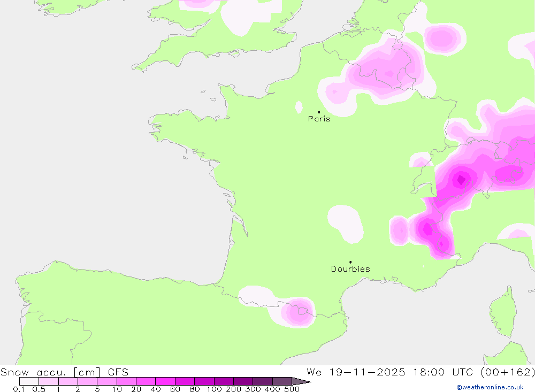Screen dimensions: 535x392
Task: Click the '300' legend scale value
Action: pyautogui.click(x=253, y=389)
